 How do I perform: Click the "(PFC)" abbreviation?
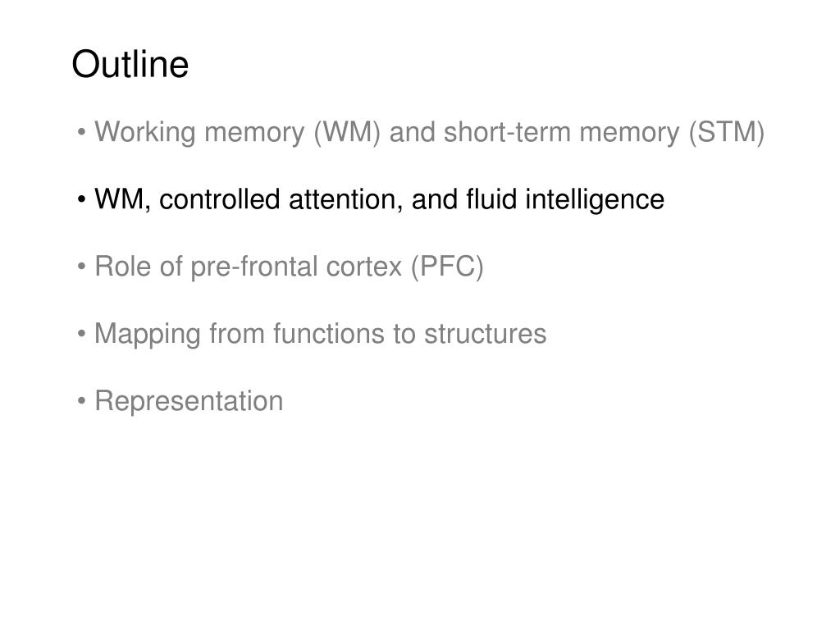(x=447, y=267)
